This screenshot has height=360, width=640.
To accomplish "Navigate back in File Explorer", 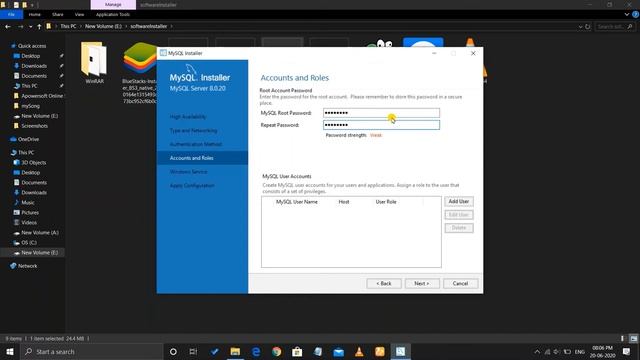I will (8, 27).
